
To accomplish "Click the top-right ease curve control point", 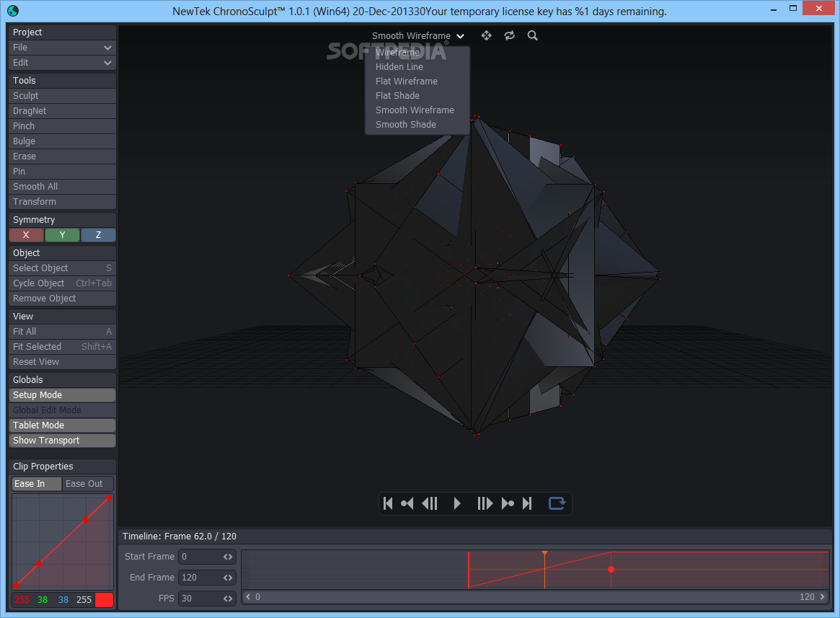I will click(x=110, y=498).
